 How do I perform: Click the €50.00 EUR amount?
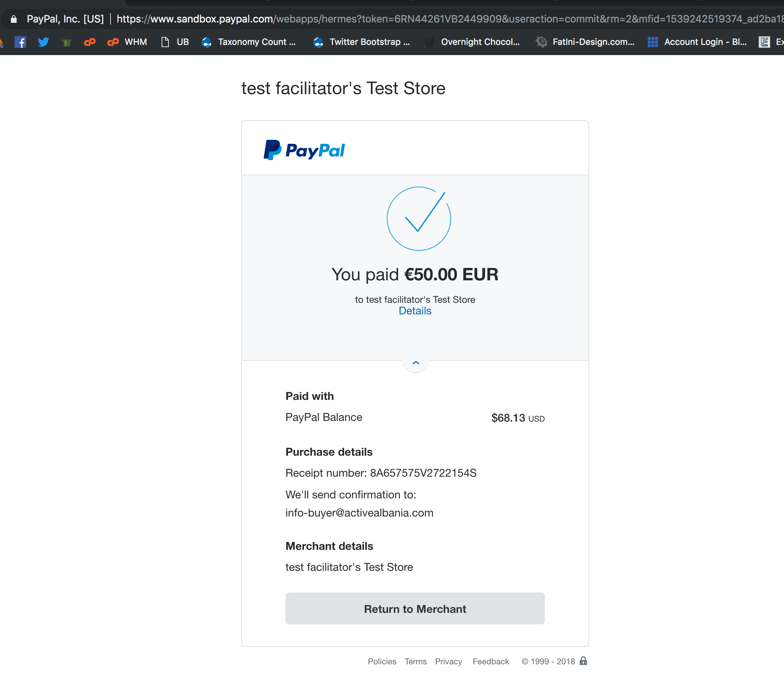(x=451, y=274)
